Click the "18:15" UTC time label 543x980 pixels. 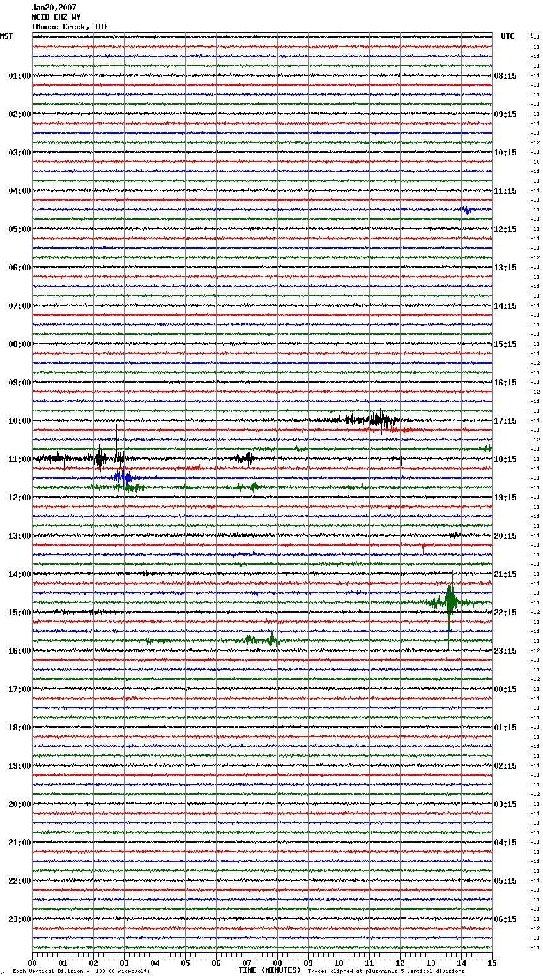click(x=505, y=459)
